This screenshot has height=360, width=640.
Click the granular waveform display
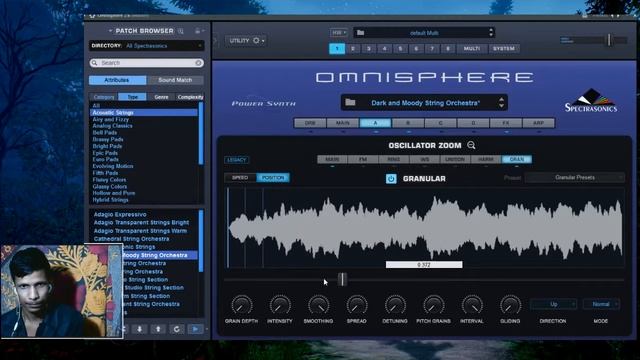(x=424, y=228)
